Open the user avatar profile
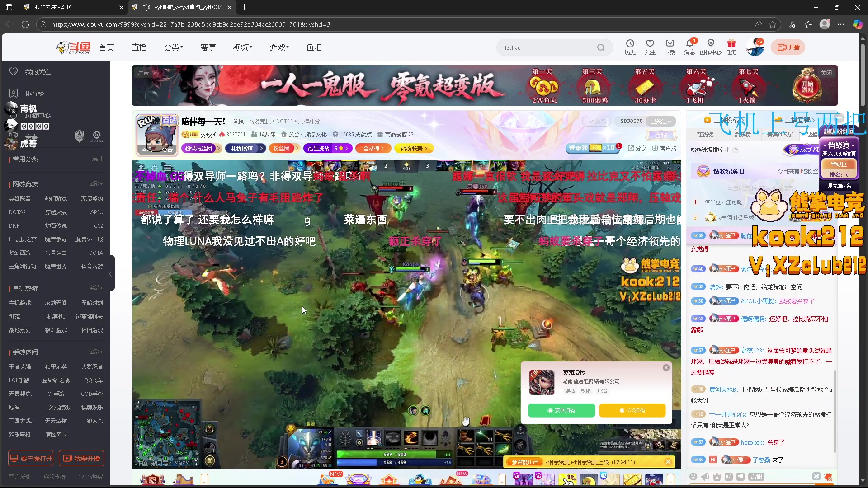The height and width of the screenshot is (488, 868). [x=755, y=47]
